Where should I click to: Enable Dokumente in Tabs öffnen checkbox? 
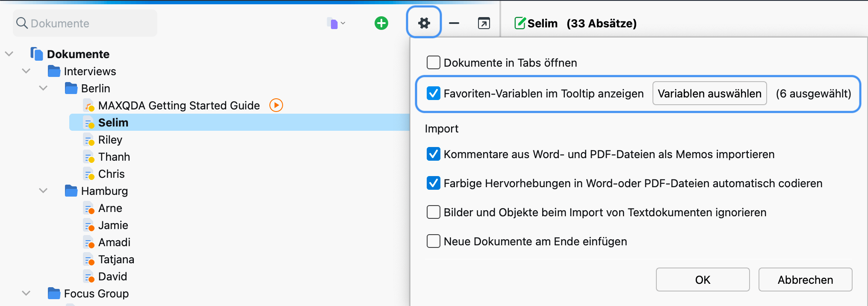(433, 62)
